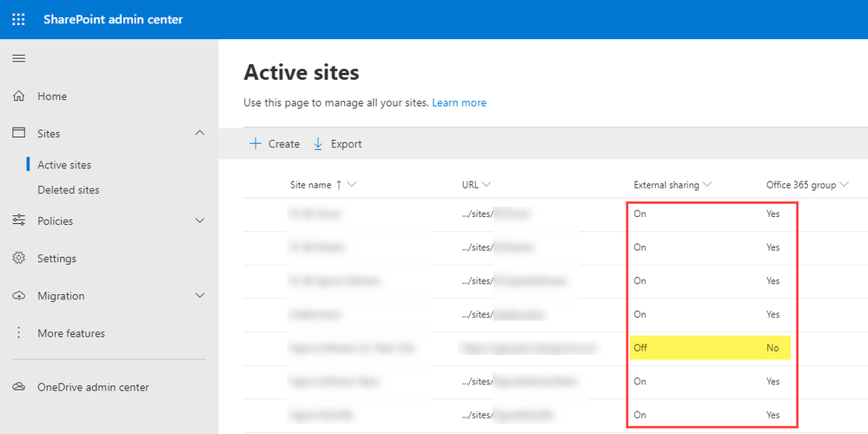Image resolution: width=868 pixels, height=434 pixels.
Task: Open URL column dropdown chevron
Action: click(x=486, y=185)
